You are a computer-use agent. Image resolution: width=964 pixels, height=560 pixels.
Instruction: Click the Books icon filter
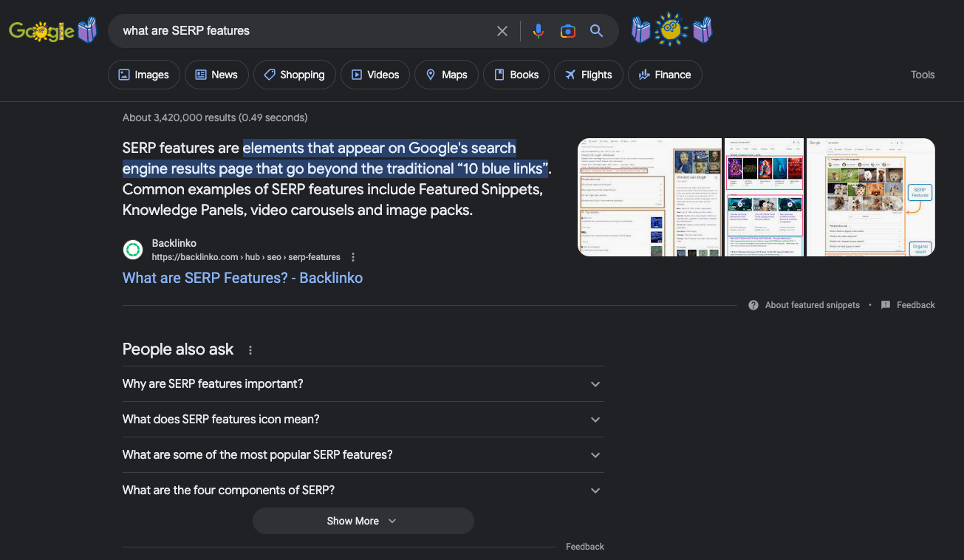[498, 74]
